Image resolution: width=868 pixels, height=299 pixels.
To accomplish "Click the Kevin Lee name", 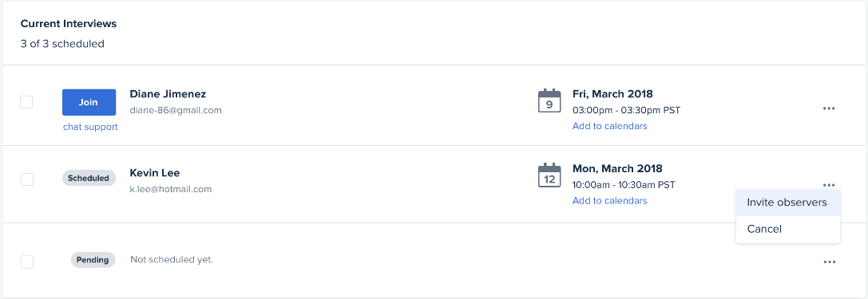I will 154,173.
